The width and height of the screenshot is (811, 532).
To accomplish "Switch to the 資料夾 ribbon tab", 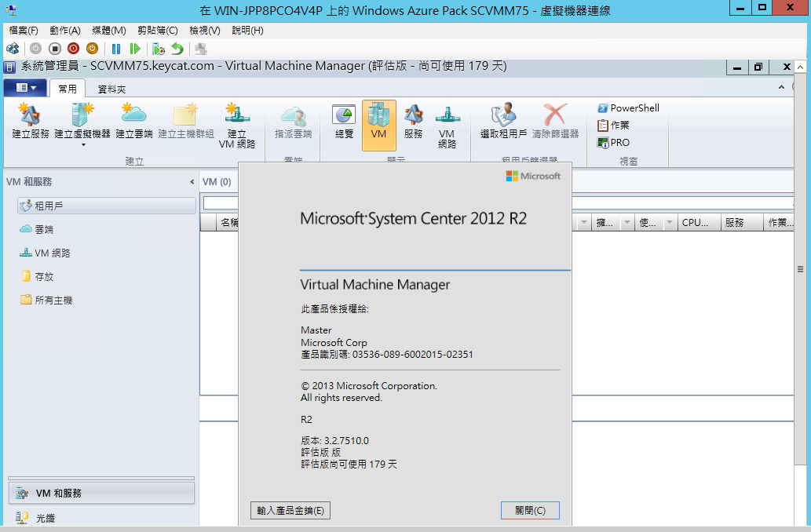I will click(x=111, y=89).
